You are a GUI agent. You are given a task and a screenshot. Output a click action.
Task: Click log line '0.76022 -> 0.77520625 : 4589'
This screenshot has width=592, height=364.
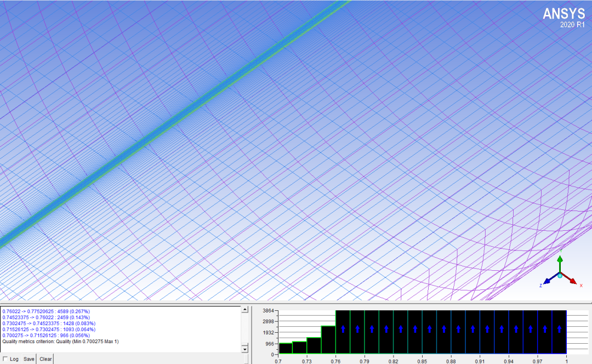(x=46, y=311)
